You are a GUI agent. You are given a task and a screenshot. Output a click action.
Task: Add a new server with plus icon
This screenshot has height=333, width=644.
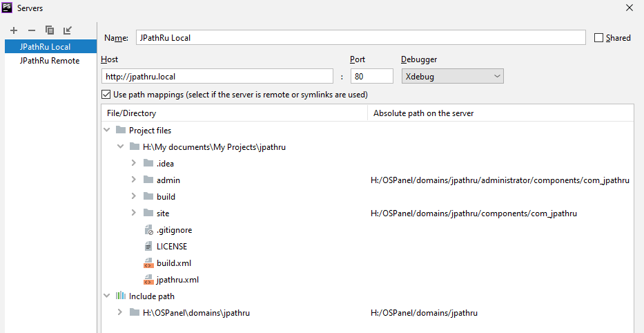coord(14,30)
